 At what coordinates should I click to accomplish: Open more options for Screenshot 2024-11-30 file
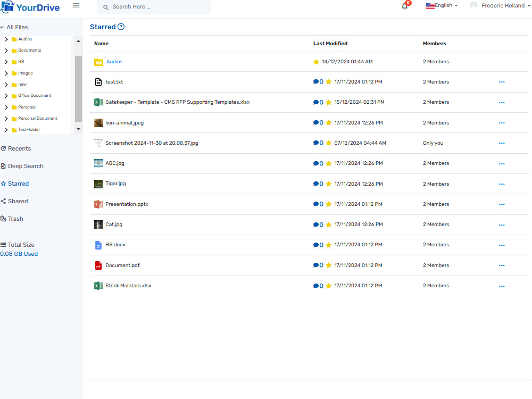coord(502,143)
